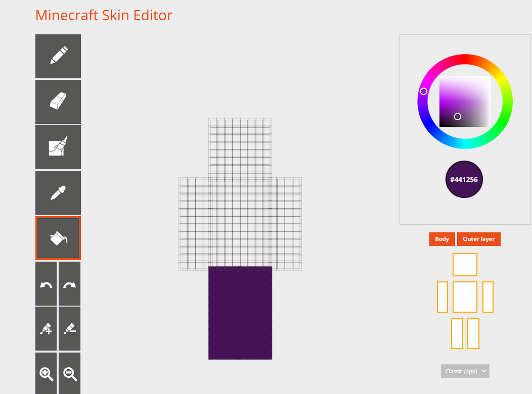Select the Eraser tool

point(58,102)
